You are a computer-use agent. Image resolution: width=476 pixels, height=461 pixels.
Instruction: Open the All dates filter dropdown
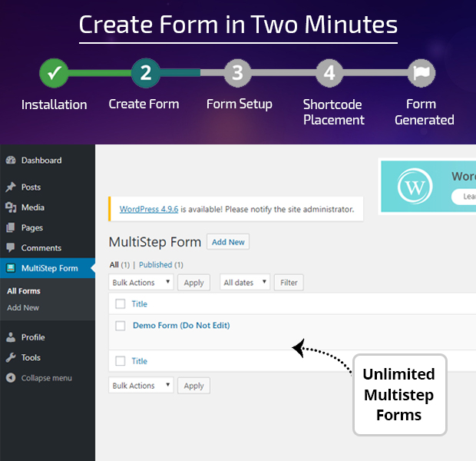click(244, 283)
